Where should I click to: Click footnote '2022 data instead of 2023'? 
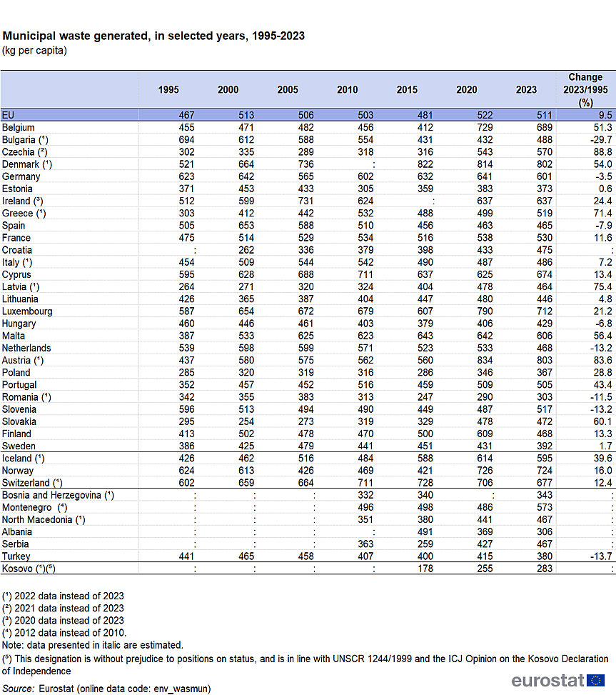63,596
